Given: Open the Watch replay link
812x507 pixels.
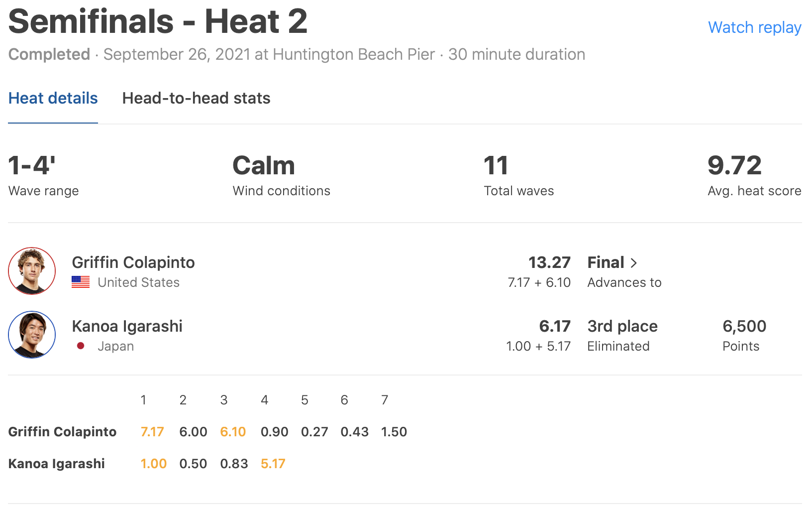Looking at the screenshot, I should [754, 27].
